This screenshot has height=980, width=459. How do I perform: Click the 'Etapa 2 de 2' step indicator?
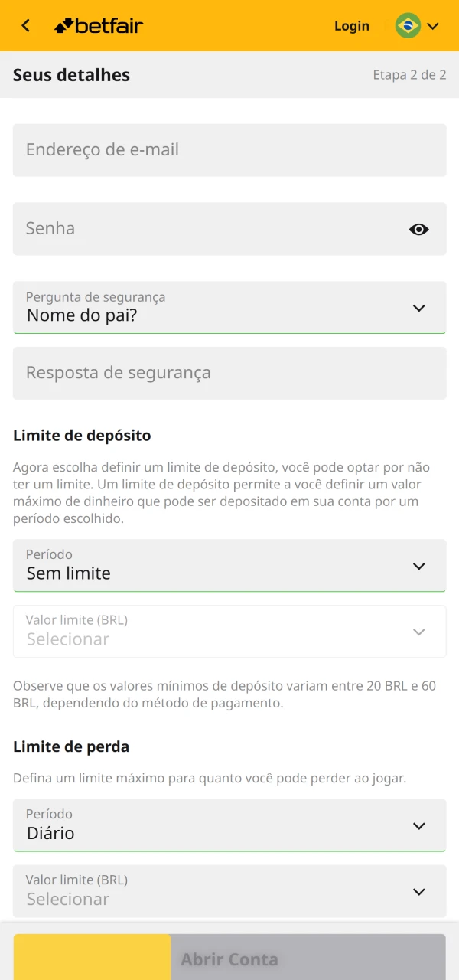409,75
